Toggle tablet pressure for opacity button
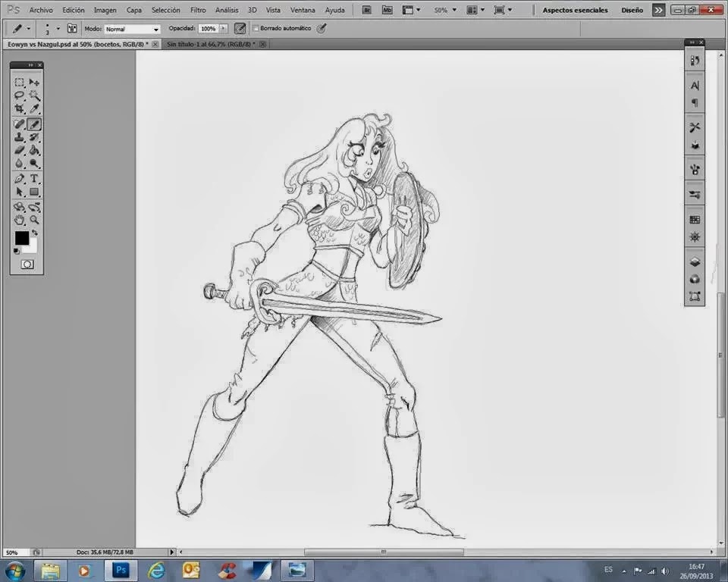Viewport: 728px width, 582px height. (240, 28)
